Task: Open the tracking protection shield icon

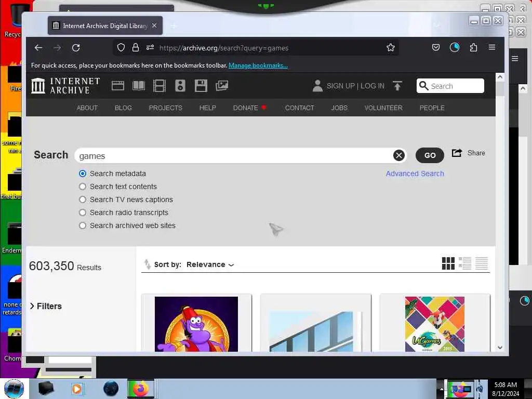Action: click(x=121, y=47)
